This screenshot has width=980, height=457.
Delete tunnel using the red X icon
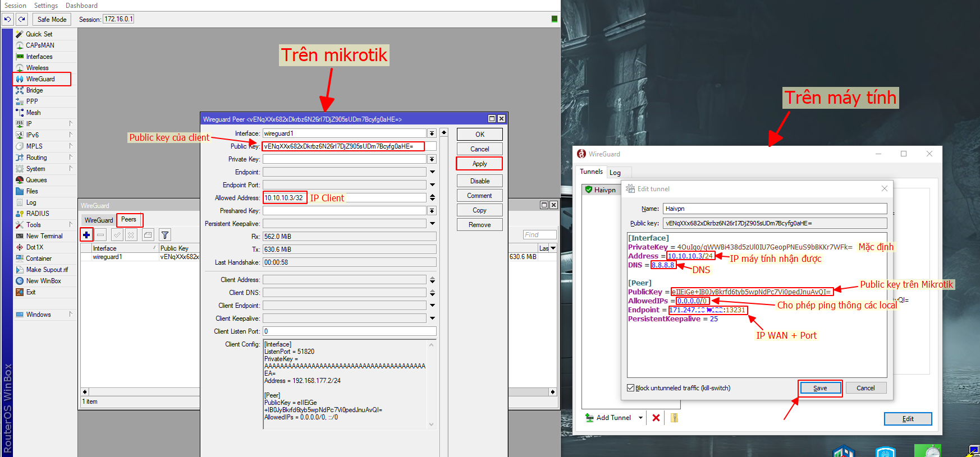tap(656, 418)
